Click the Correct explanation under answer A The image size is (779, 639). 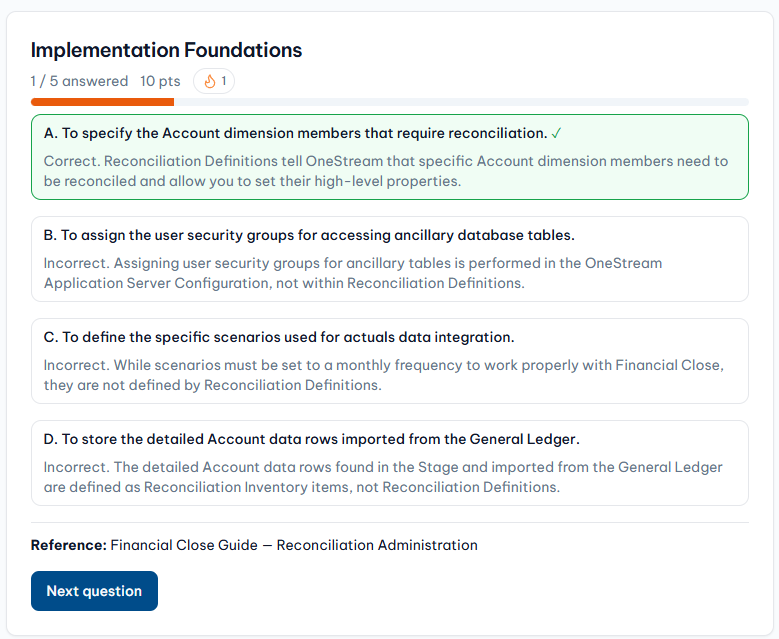coord(386,171)
